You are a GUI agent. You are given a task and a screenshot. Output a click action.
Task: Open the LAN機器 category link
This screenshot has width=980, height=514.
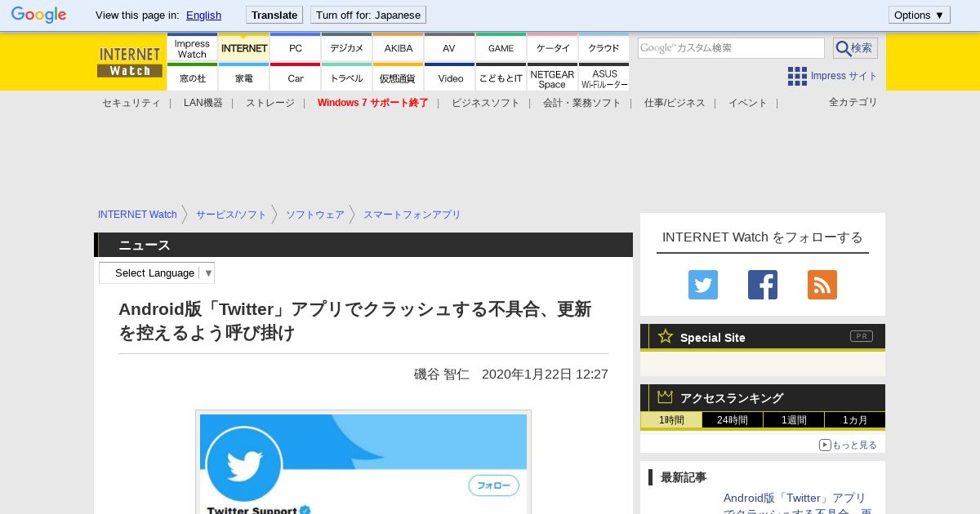click(x=203, y=103)
